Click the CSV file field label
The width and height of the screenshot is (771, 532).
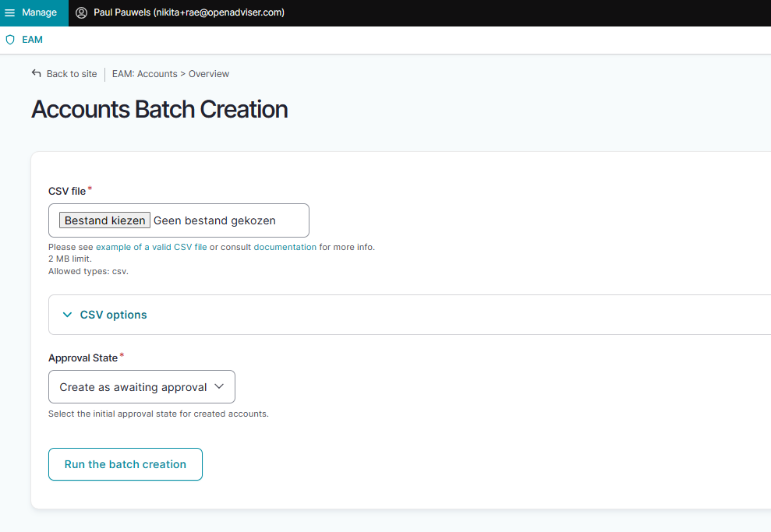[67, 191]
